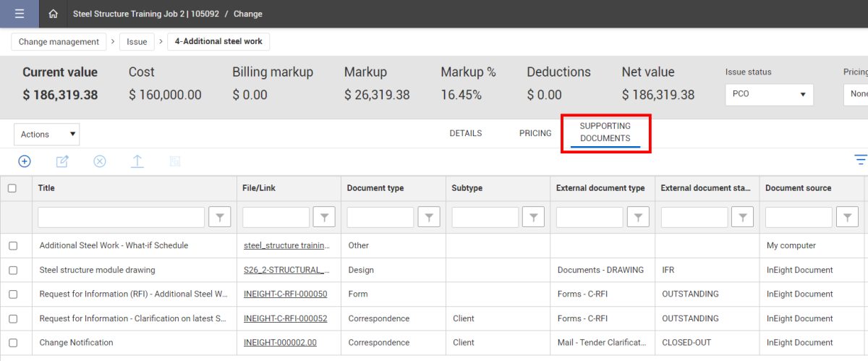
Task: Open the hamburger navigation menu
Action: pos(19,14)
